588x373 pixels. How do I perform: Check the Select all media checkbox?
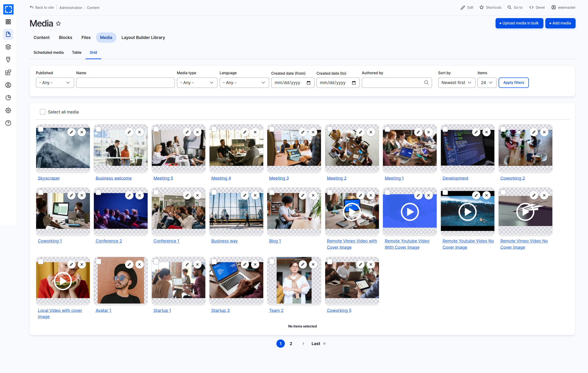click(x=42, y=112)
